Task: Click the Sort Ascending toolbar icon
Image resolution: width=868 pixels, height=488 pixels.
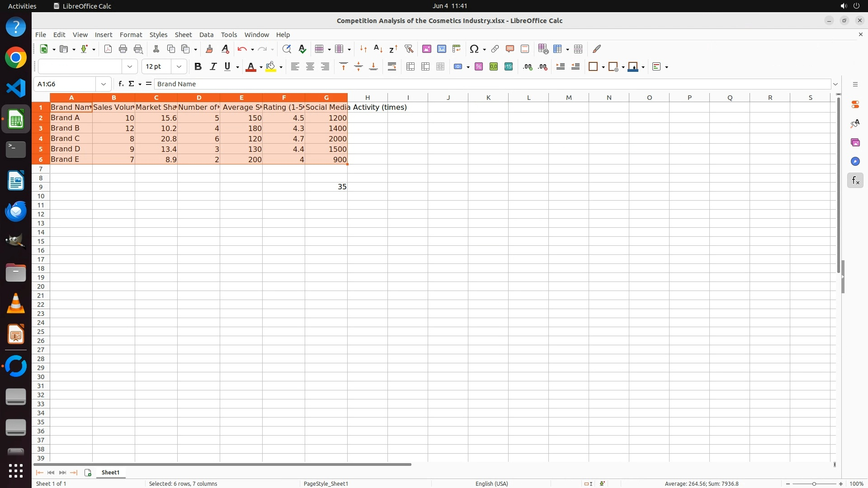Action: pos(378,49)
